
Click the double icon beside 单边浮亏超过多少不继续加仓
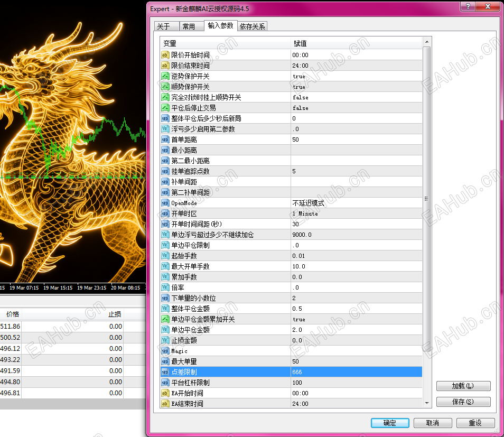[165, 235]
